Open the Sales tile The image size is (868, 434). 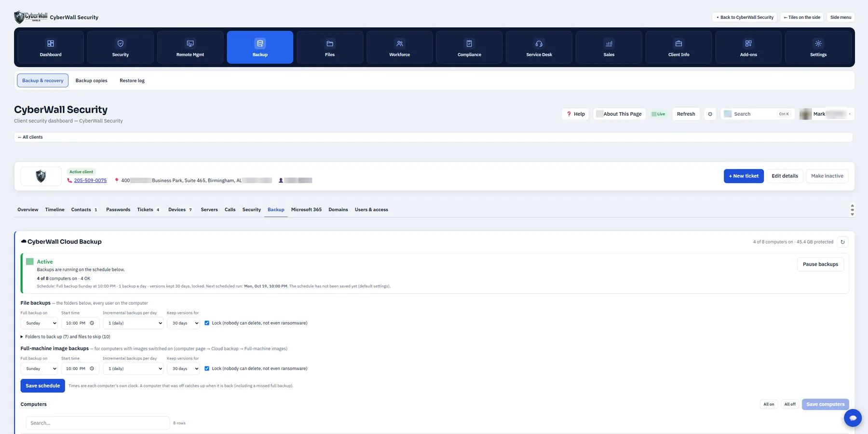pos(609,47)
